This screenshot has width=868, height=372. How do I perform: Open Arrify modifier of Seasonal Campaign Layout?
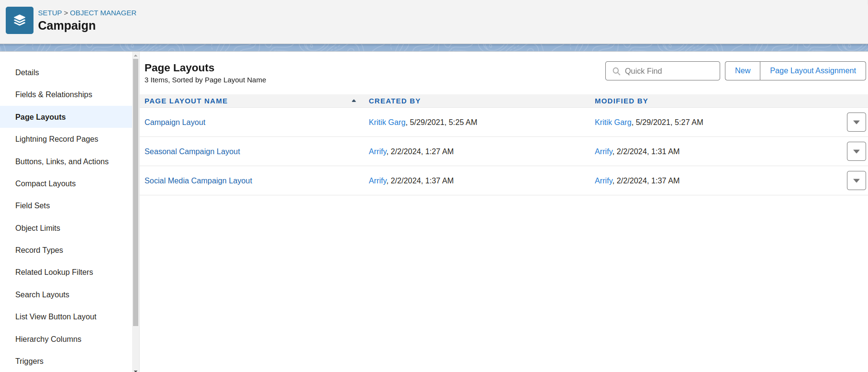click(x=603, y=151)
